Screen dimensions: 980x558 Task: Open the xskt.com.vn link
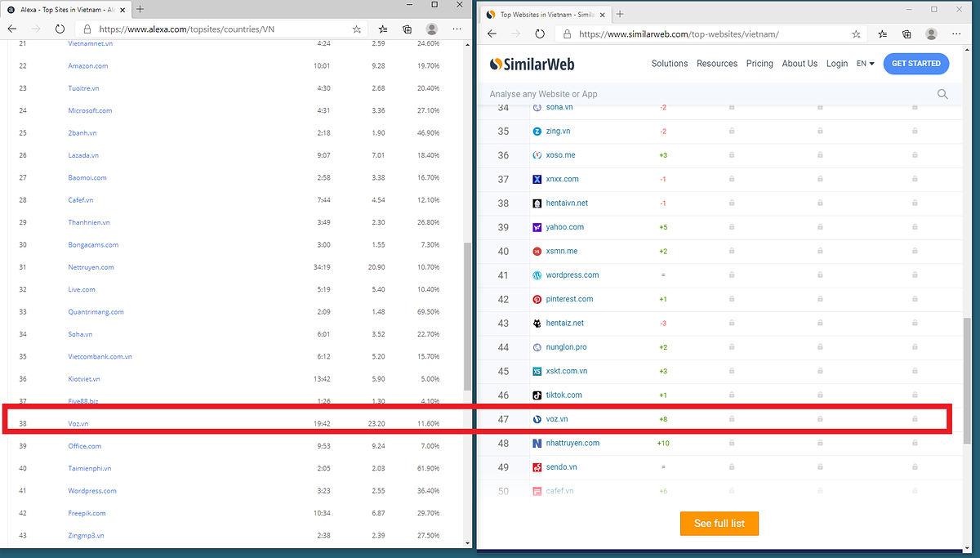(567, 372)
